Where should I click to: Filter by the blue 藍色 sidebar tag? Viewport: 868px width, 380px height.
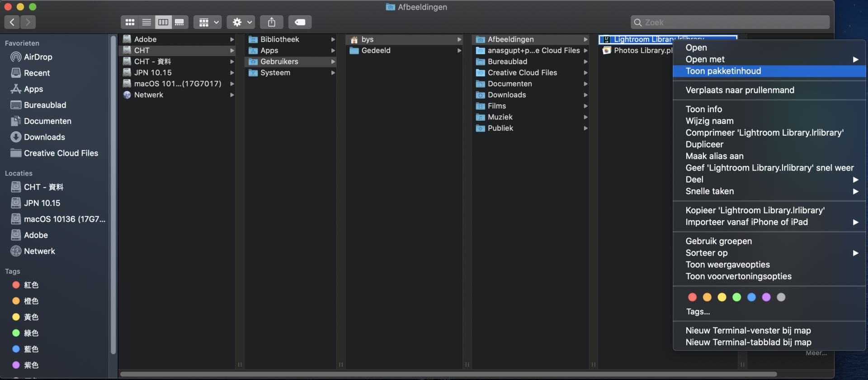(x=25, y=349)
